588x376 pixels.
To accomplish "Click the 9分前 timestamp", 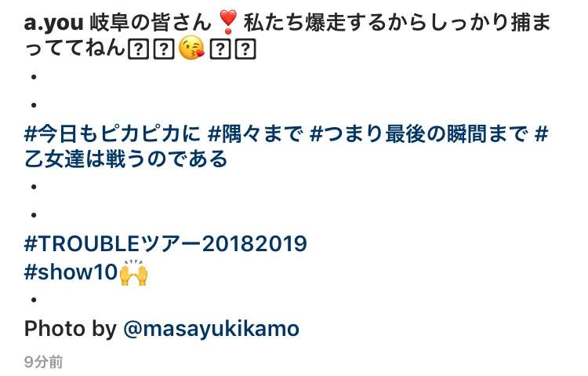I will [43, 362].
